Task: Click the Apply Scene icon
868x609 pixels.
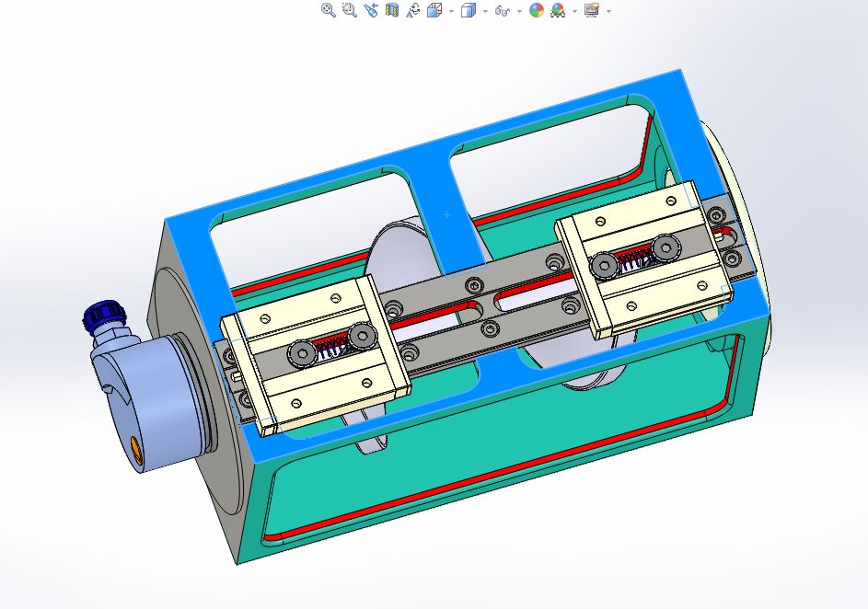Action: pos(558,10)
